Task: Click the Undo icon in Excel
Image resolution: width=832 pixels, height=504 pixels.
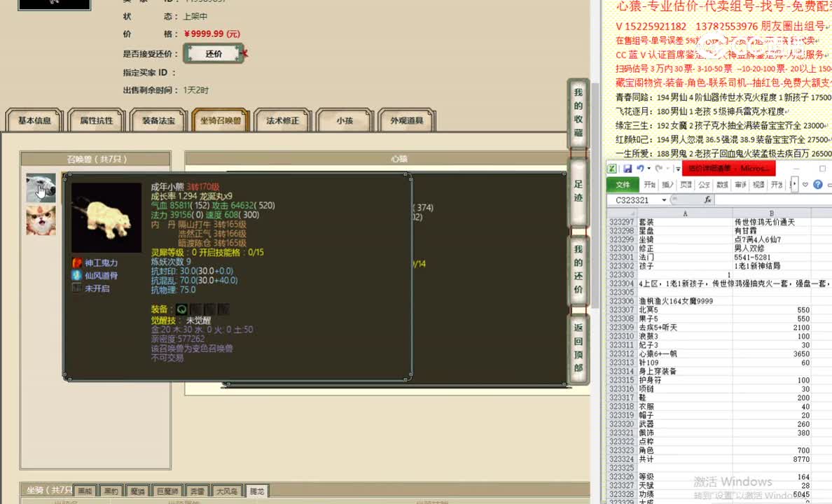Action: click(x=640, y=168)
